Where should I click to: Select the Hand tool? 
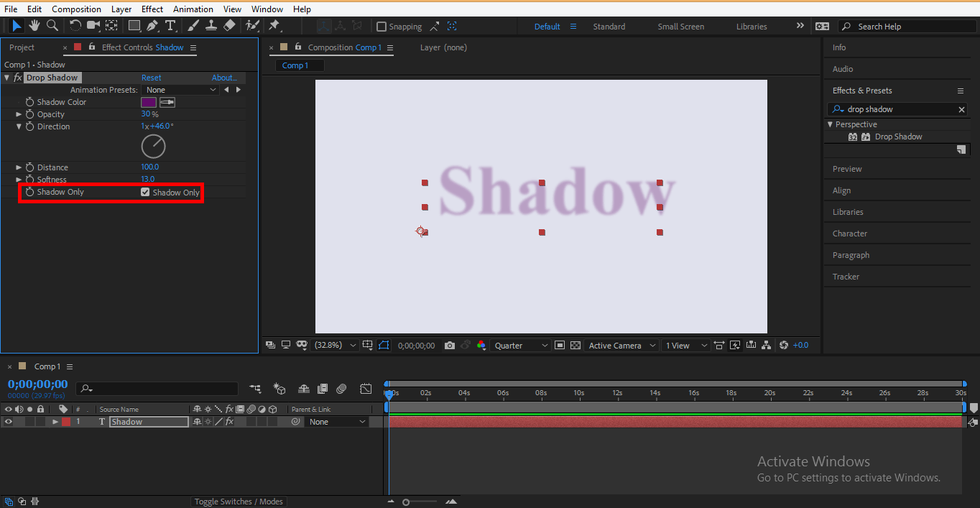(34, 26)
